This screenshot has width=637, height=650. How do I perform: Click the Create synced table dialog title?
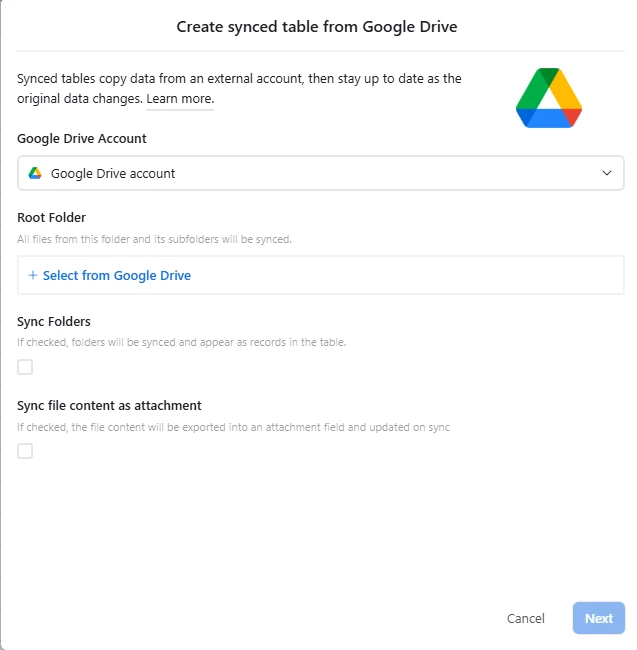pyautogui.click(x=317, y=27)
